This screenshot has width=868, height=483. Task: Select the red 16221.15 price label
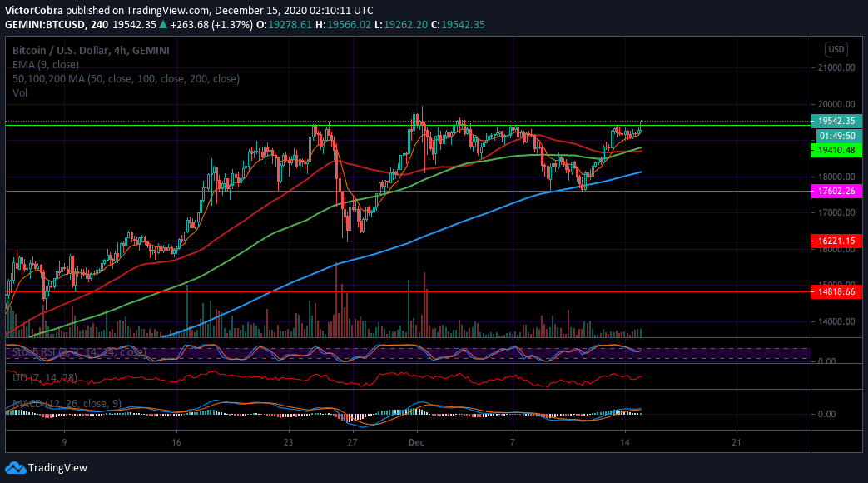point(836,241)
